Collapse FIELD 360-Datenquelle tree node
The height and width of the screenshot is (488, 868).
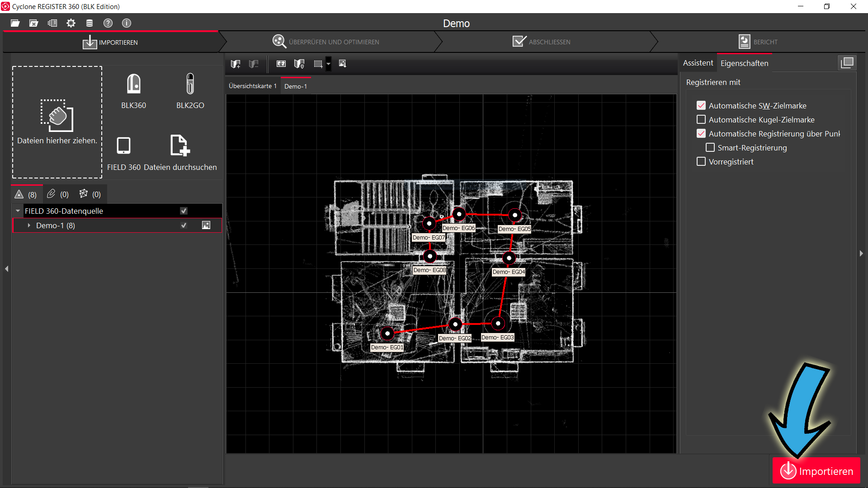[18, 211]
